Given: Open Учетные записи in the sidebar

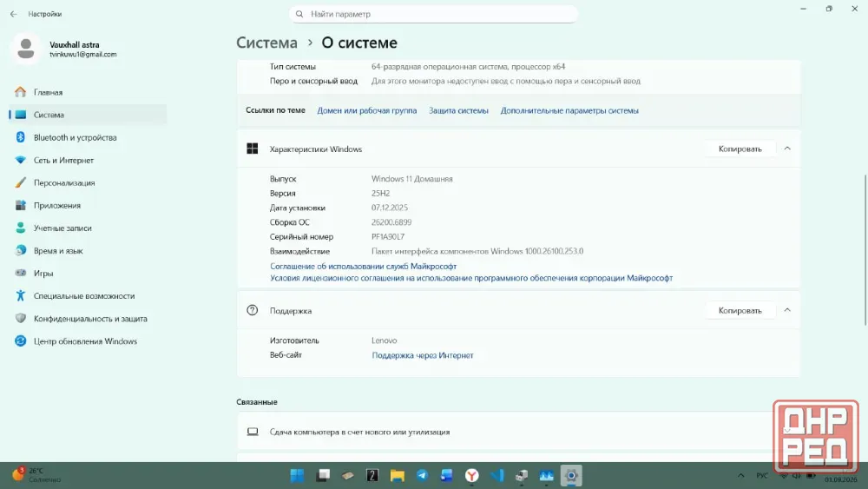Looking at the screenshot, I should pos(88,228).
